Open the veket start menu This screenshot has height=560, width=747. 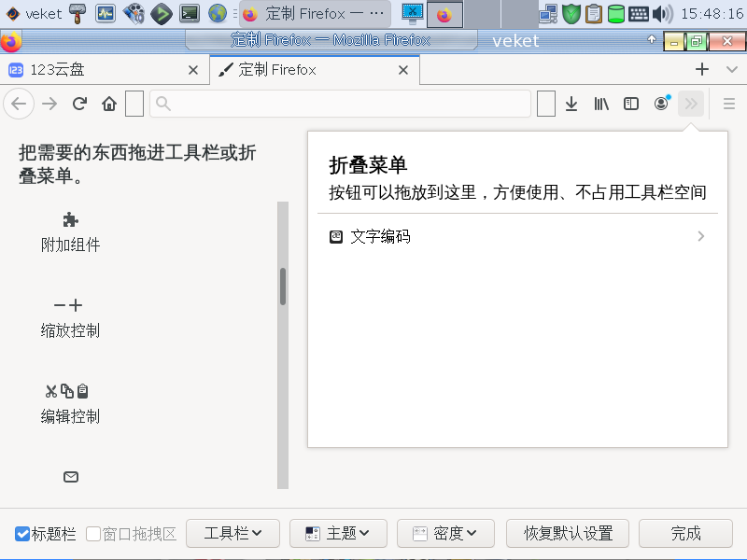34,13
